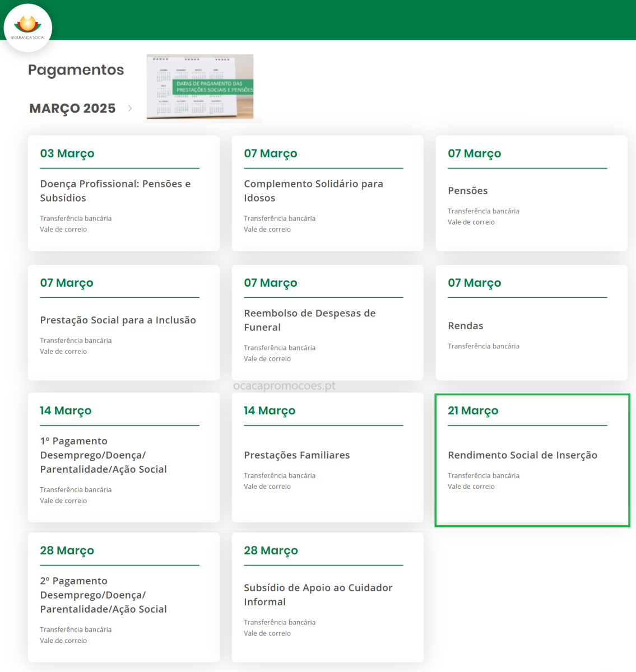
Task: Open Doença Profissional: Pensões e Subsídios card
Action: pos(115,191)
